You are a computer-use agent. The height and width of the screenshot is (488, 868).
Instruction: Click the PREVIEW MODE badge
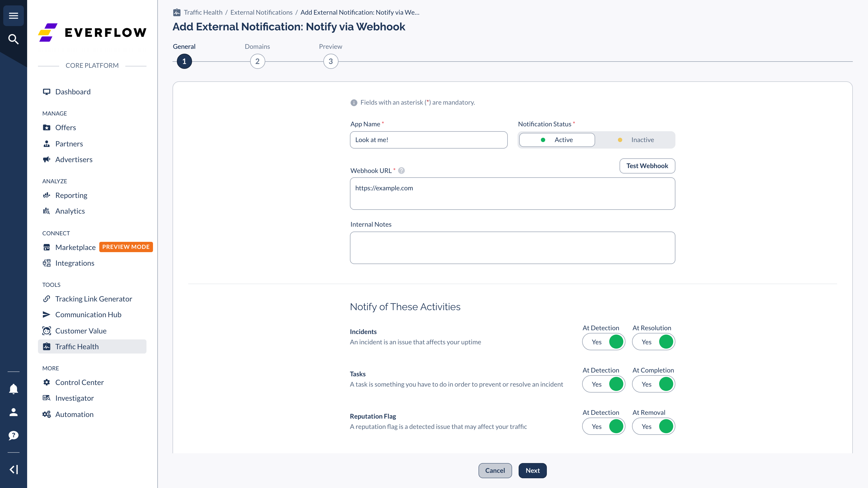126,247
